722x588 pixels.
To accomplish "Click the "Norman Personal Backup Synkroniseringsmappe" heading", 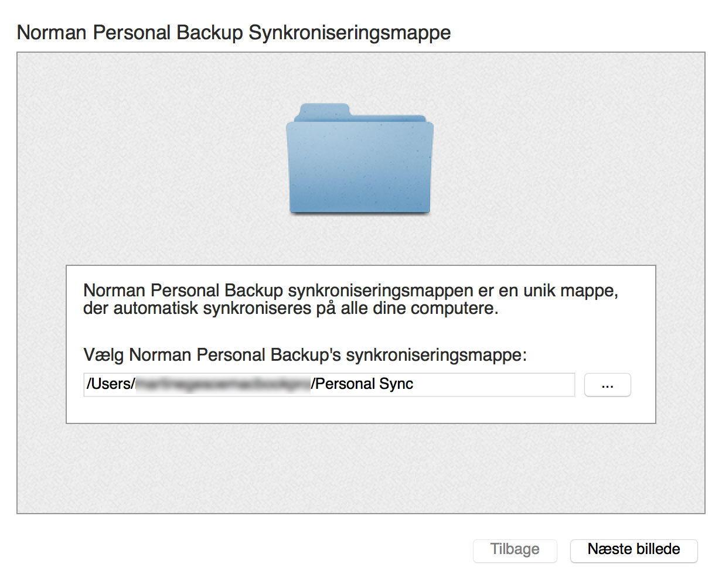I will pos(234,33).
